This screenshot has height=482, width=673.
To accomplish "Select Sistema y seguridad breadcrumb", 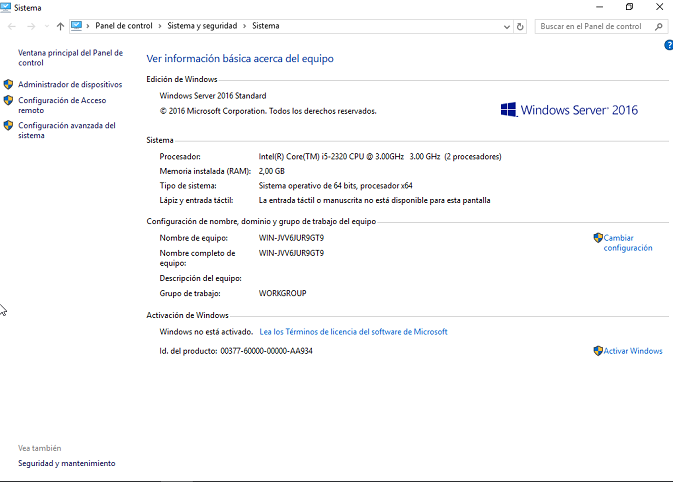I will tap(202, 26).
